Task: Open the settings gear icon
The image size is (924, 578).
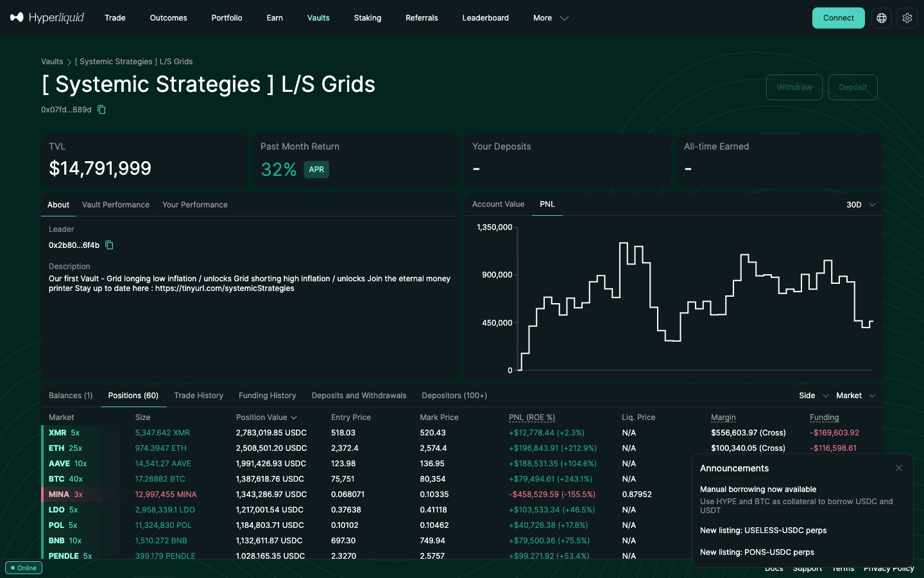Action: (x=907, y=18)
